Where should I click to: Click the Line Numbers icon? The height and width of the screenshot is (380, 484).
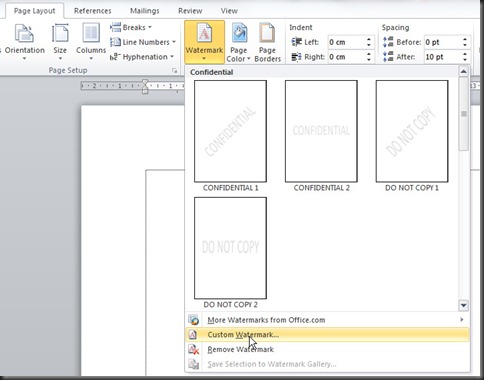pyautogui.click(x=115, y=42)
